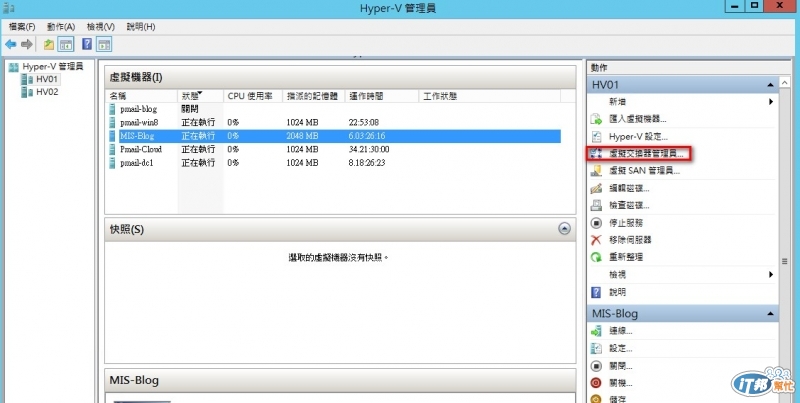Sort by the 運作時間 column header
This screenshot has height=403, width=800.
point(382,96)
